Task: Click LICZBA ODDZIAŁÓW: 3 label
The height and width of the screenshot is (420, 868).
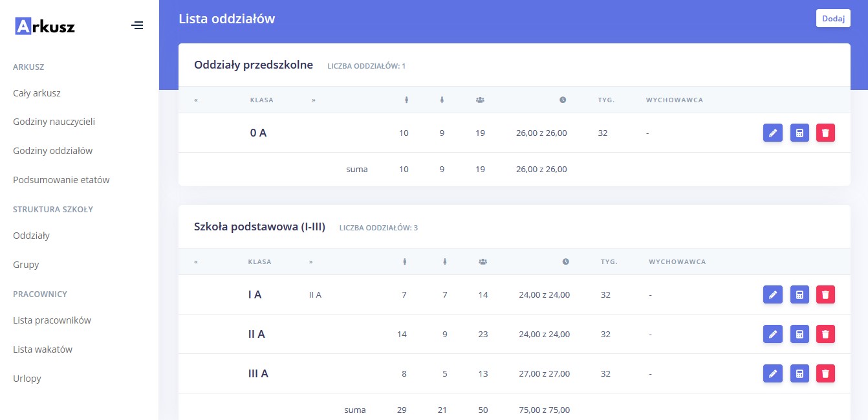Action: click(x=378, y=228)
